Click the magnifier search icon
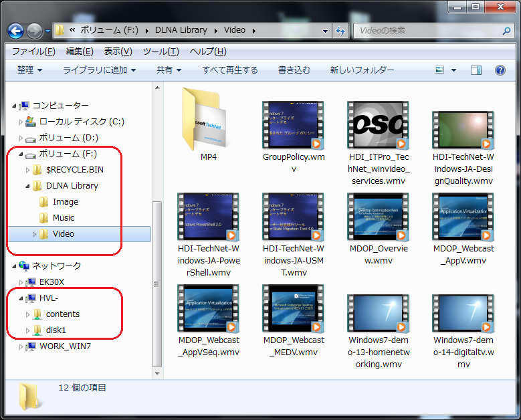The width and height of the screenshot is (521, 420). 506,31
